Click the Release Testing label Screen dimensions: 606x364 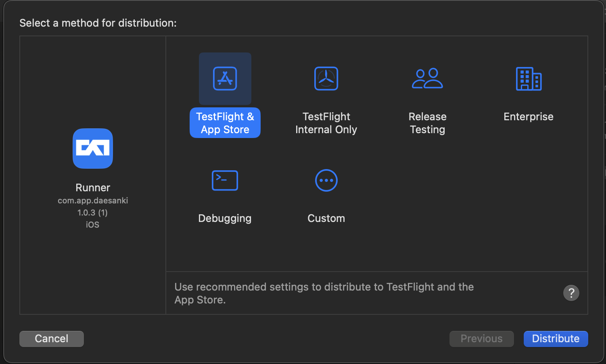pos(427,123)
